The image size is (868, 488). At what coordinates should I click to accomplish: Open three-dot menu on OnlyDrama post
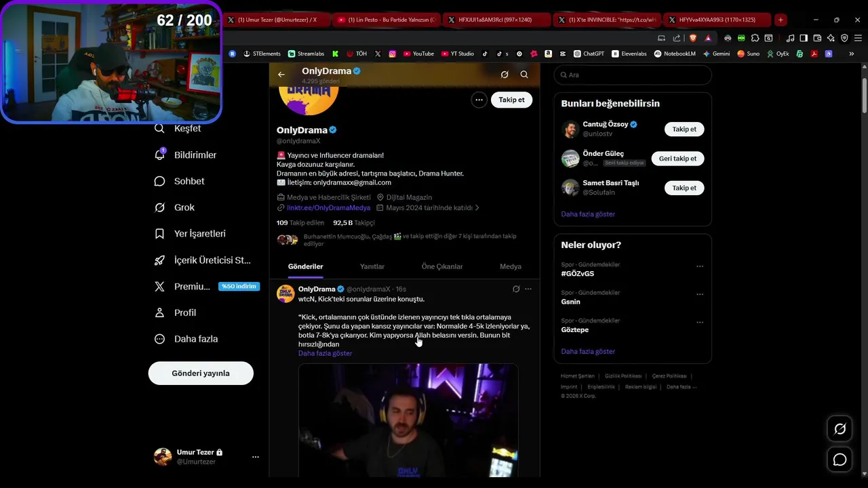pos(528,289)
